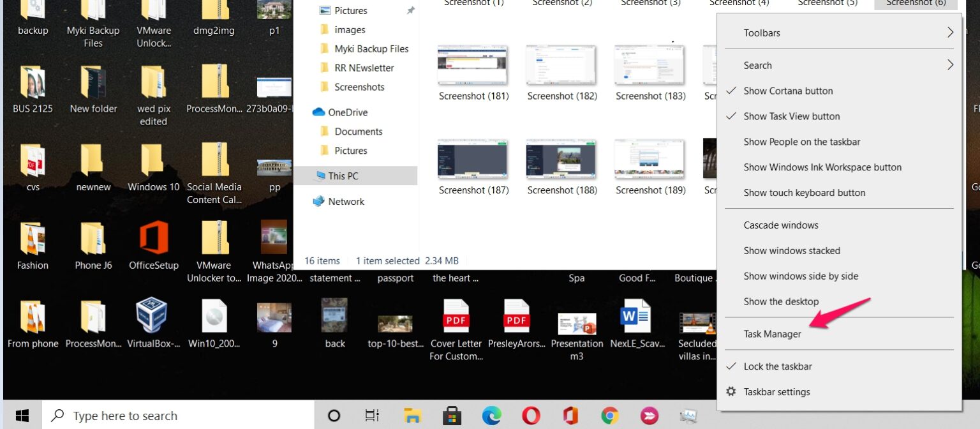Viewport: 980px width, 429px height.
Task: Choose Cascade windows from the menu
Action: 780,225
